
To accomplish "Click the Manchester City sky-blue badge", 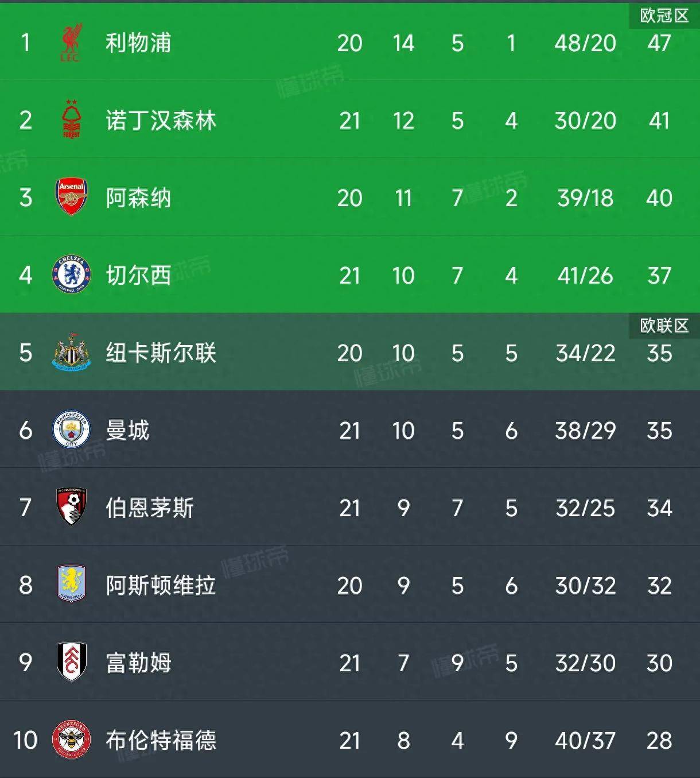I will [72, 431].
